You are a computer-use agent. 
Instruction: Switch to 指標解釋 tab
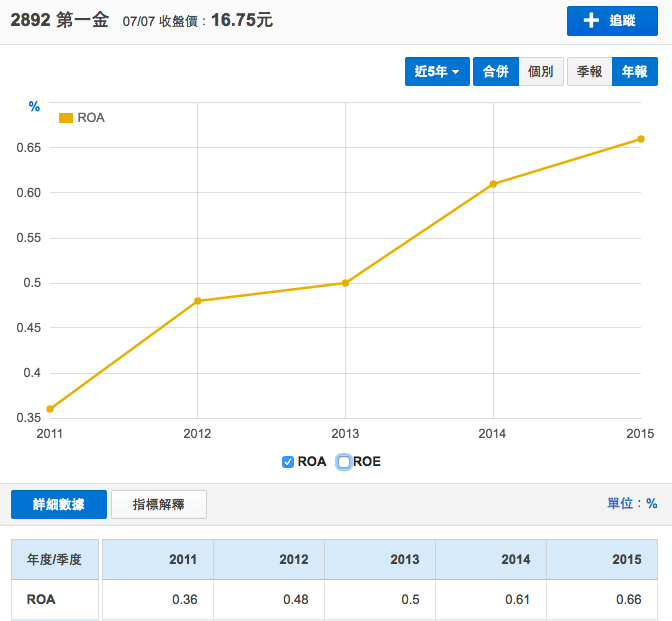[x=159, y=505]
